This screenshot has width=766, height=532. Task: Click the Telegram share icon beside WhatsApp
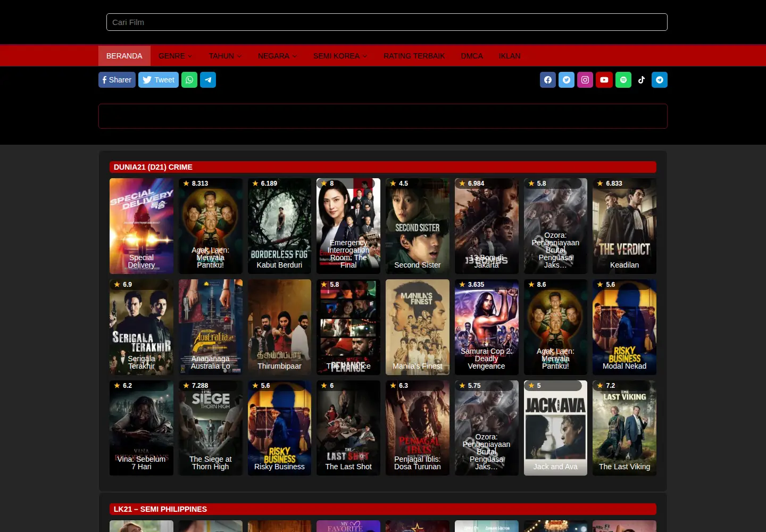(x=208, y=80)
